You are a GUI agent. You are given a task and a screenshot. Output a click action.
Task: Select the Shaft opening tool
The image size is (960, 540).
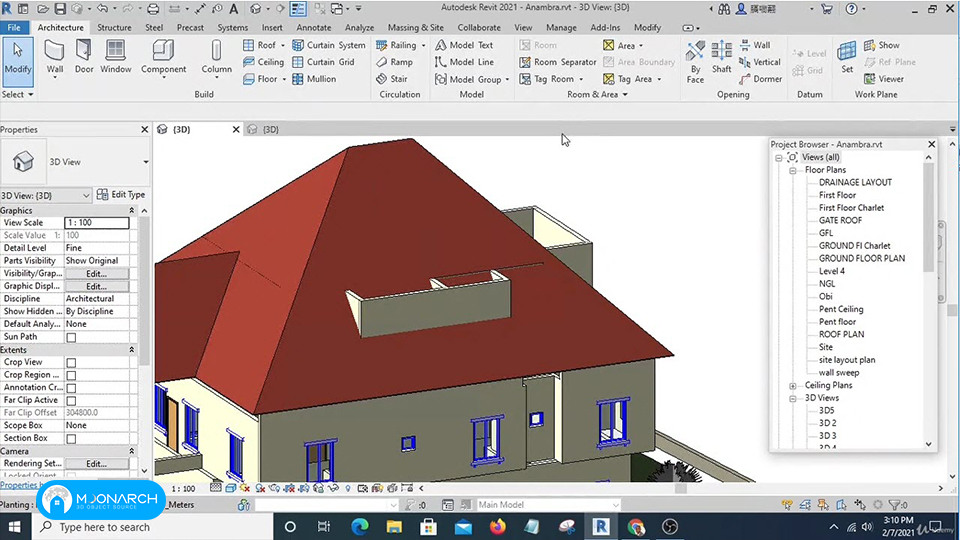(721, 57)
